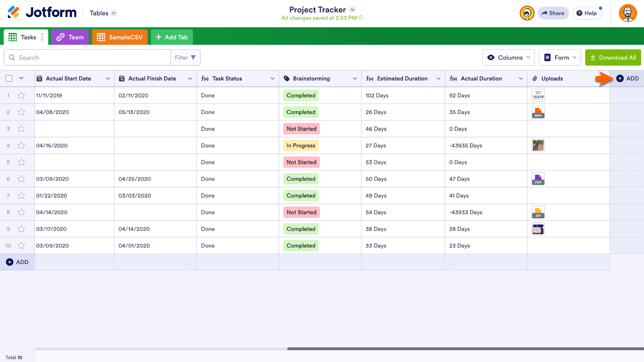
Task: Star the first row
Action: tap(21, 95)
